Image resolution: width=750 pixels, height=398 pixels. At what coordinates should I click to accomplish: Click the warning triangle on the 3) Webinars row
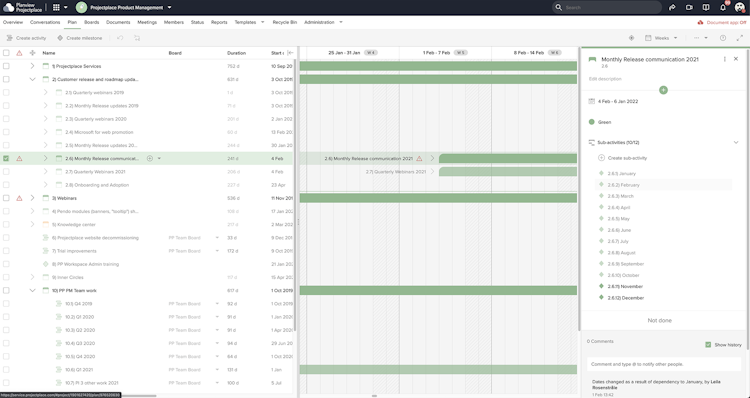point(19,198)
